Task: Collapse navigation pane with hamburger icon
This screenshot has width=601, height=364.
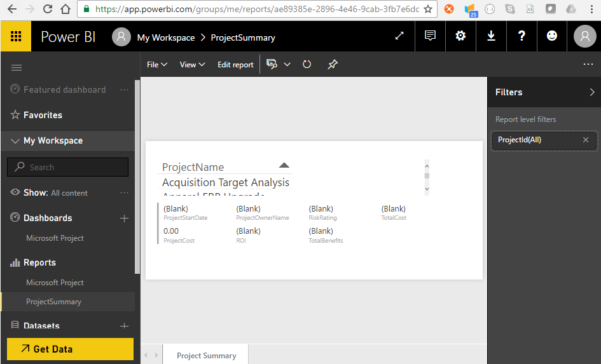Action: (17, 68)
